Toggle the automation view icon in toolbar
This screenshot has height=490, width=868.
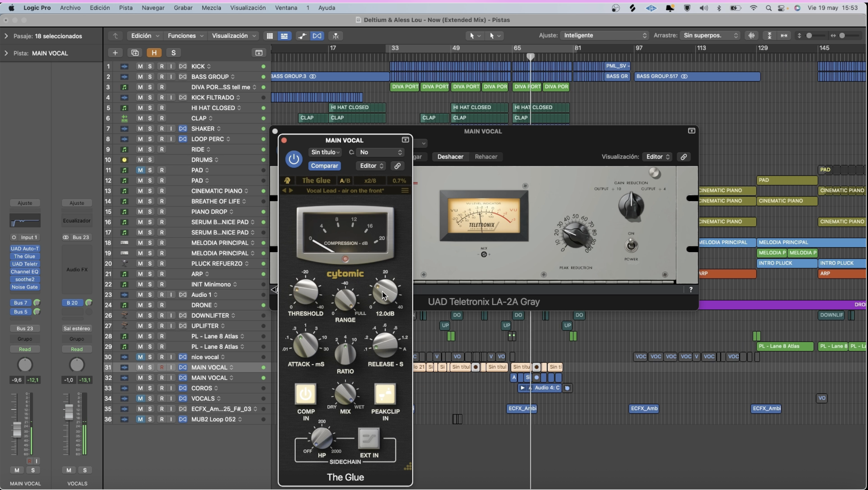[302, 36]
